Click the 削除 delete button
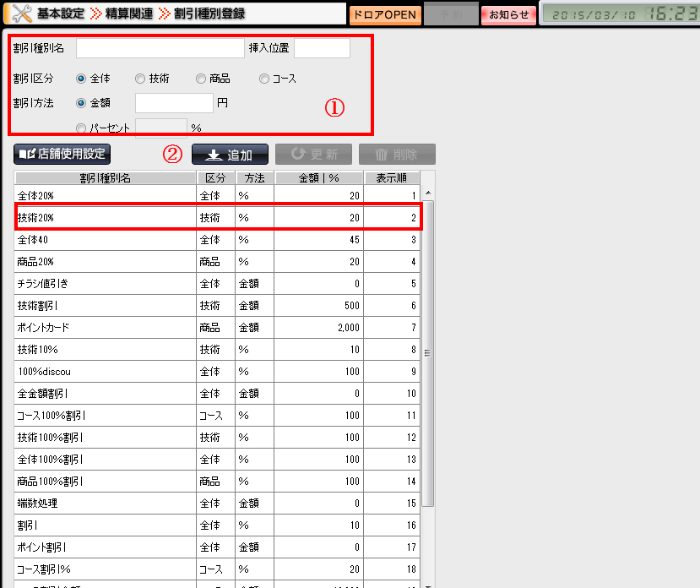This screenshot has height=588, width=700. point(397,155)
